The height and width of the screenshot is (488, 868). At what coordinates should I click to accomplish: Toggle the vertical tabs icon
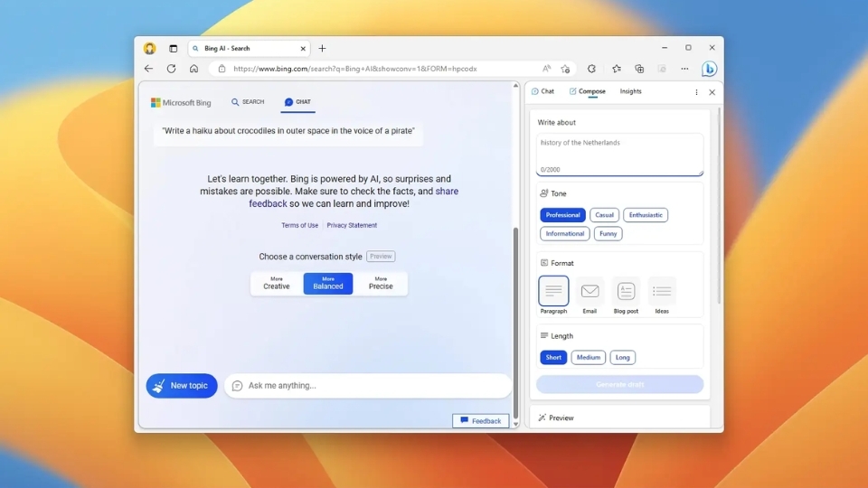pyautogui.click(x=174, y=49)
